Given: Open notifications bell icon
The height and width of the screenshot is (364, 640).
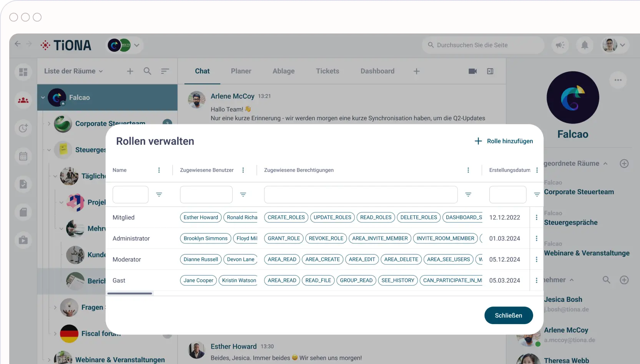Looking at the screenshot, I should click(x=585, y=45).
